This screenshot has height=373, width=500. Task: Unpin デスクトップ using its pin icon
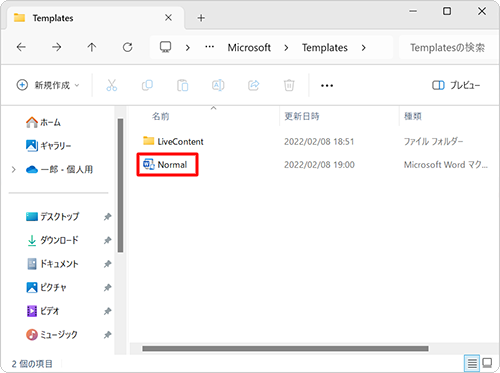[x=107, y=217]
